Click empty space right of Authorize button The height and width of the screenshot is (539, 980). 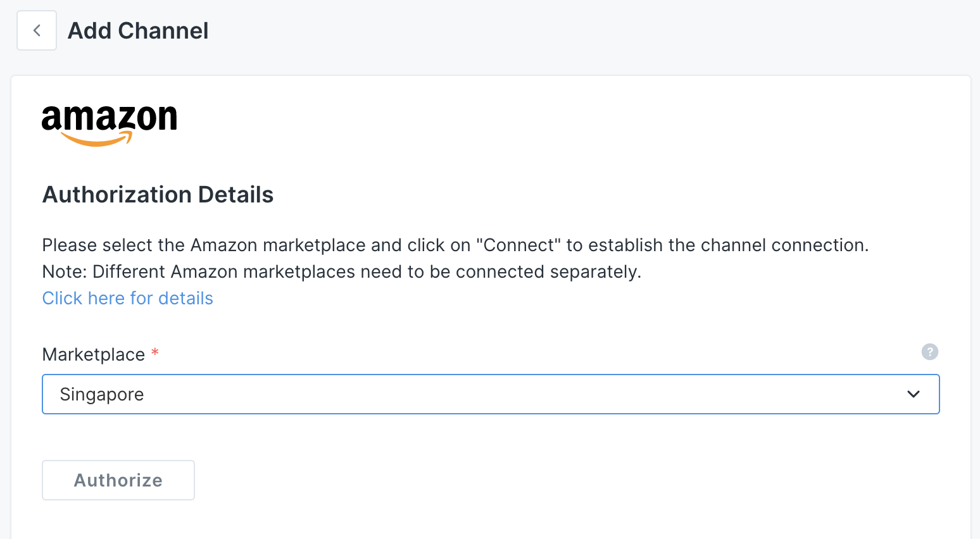click(x=506, y=480)
